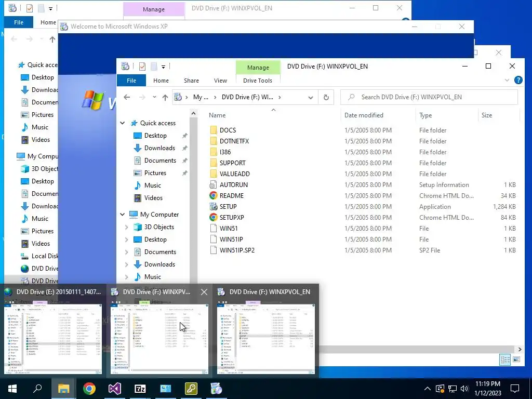Expand Downloads under My Computer
The height and width of the screenshot is (399, 532).
click(x=127, y=264)
